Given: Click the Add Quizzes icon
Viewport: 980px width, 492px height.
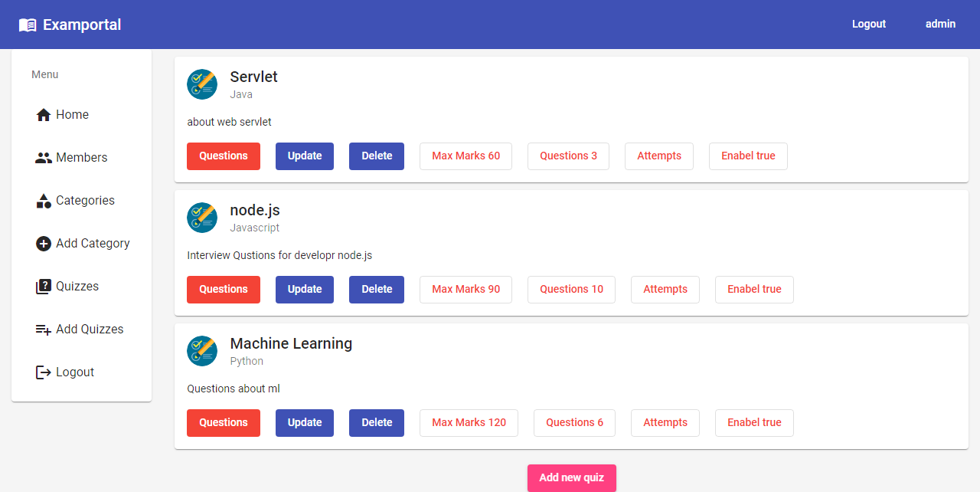Looking at the screenshot, I should pyautogui.click(x=42, y=329).
